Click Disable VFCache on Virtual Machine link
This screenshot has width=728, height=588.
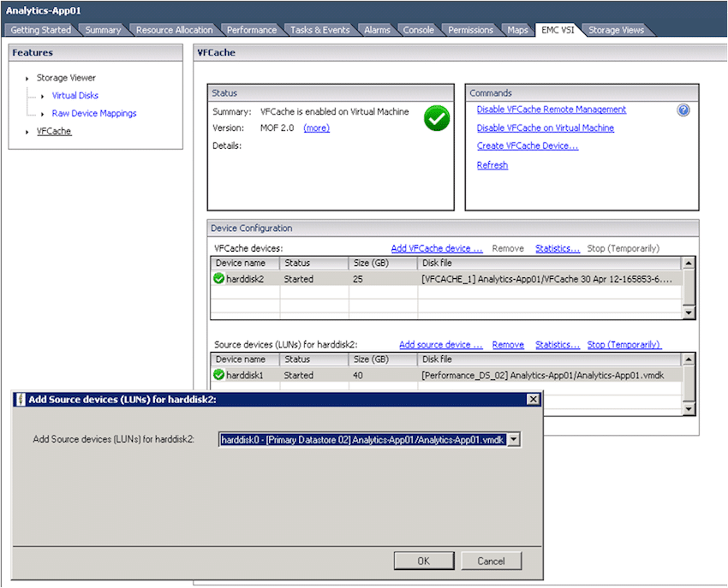coord(545,128)
